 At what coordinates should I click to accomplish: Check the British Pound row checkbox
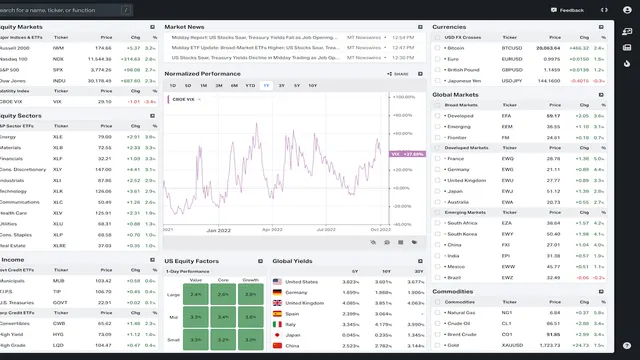[x=438, y=70]
